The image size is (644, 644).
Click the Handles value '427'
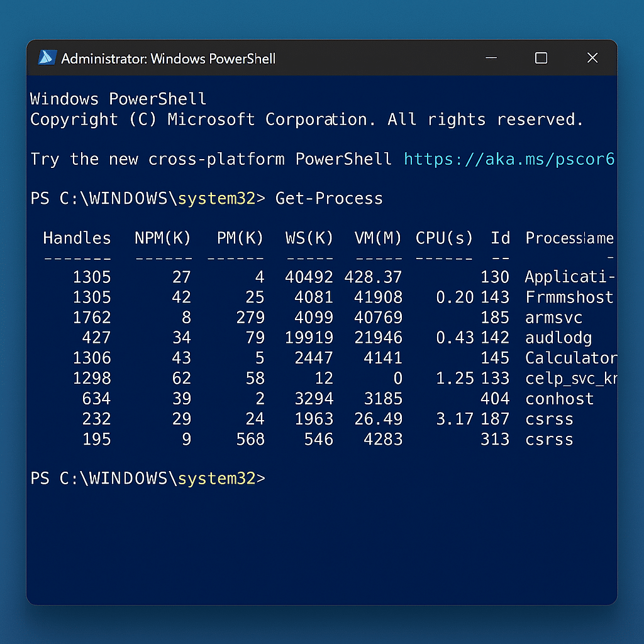pyautogui.click(x=96, y=338)
